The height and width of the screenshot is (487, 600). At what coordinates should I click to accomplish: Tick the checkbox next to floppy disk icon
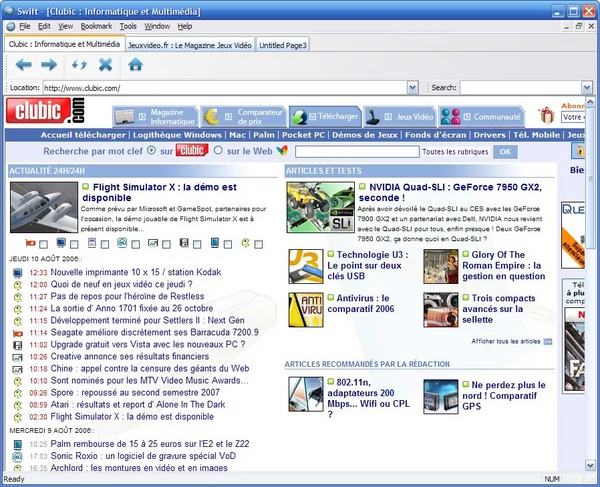click(197, 244)
